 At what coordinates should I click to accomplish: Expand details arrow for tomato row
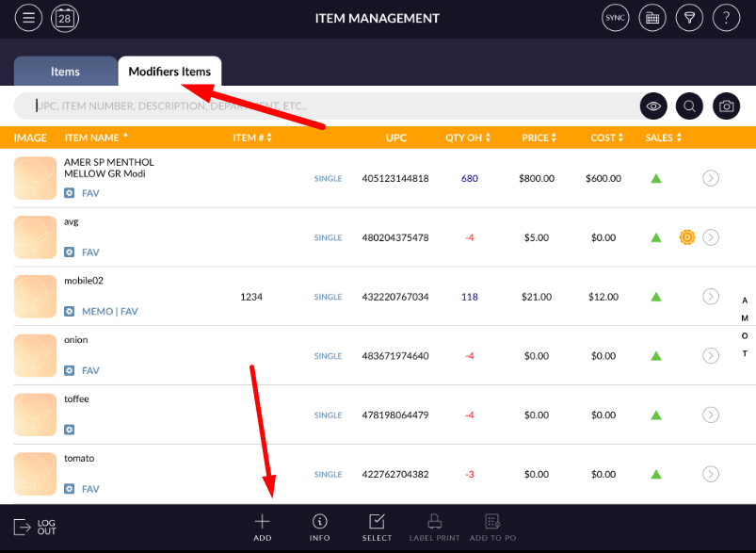click(x=711, y=474)
